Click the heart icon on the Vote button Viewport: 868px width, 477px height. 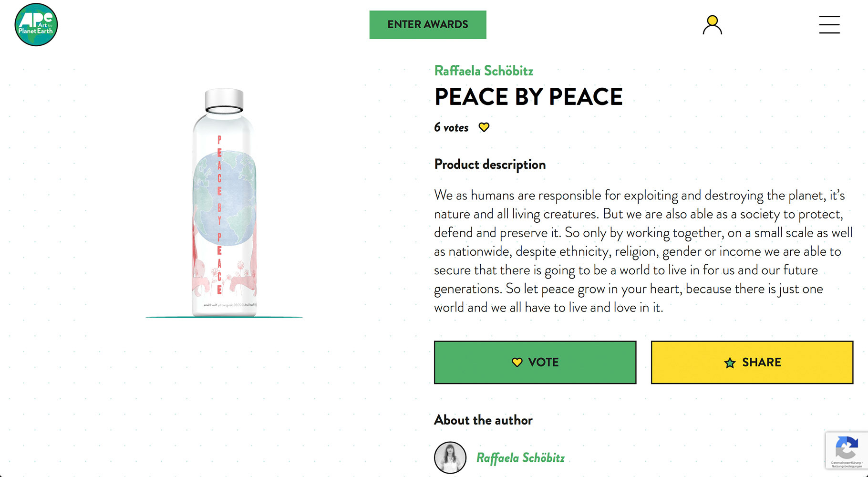coord(517,363)
